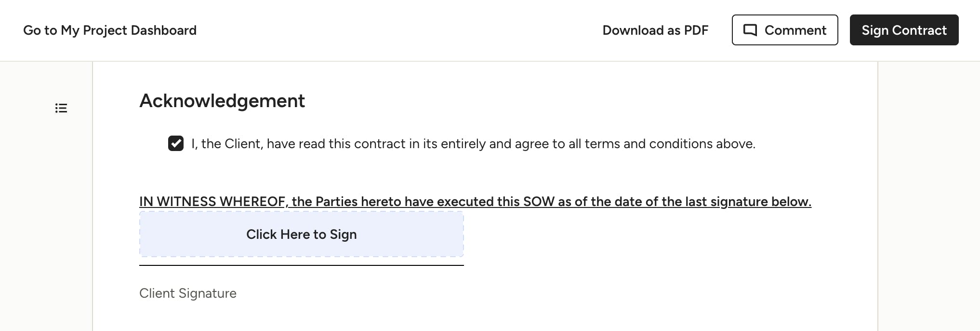
Task: Open the Comment panel via Comment button
Action: coord(785,30)
